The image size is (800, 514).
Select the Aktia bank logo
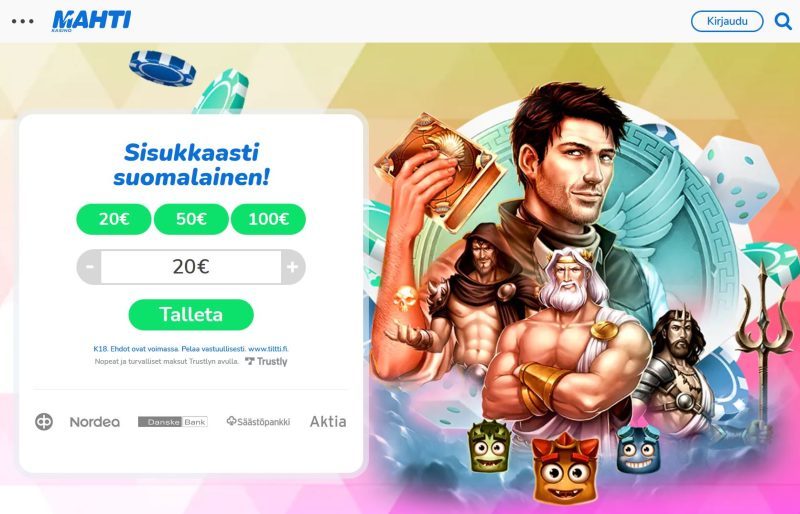tap(328, 422)
